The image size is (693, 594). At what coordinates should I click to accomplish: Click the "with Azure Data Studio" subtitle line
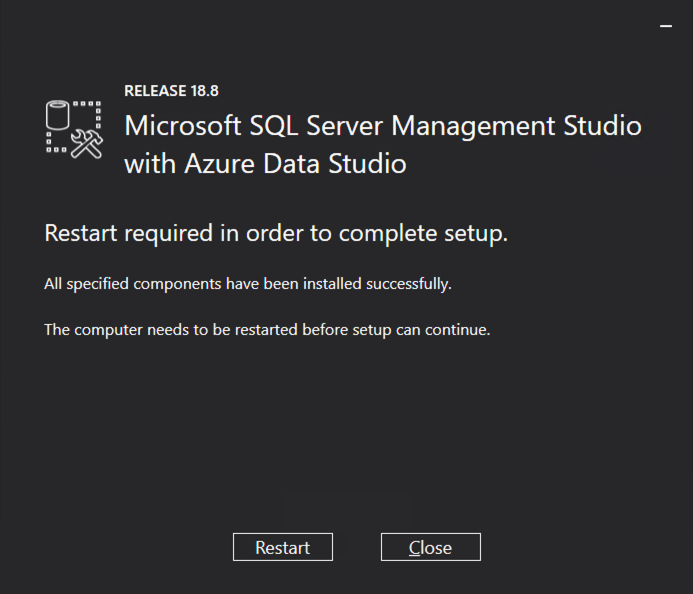tap(265, 164)
